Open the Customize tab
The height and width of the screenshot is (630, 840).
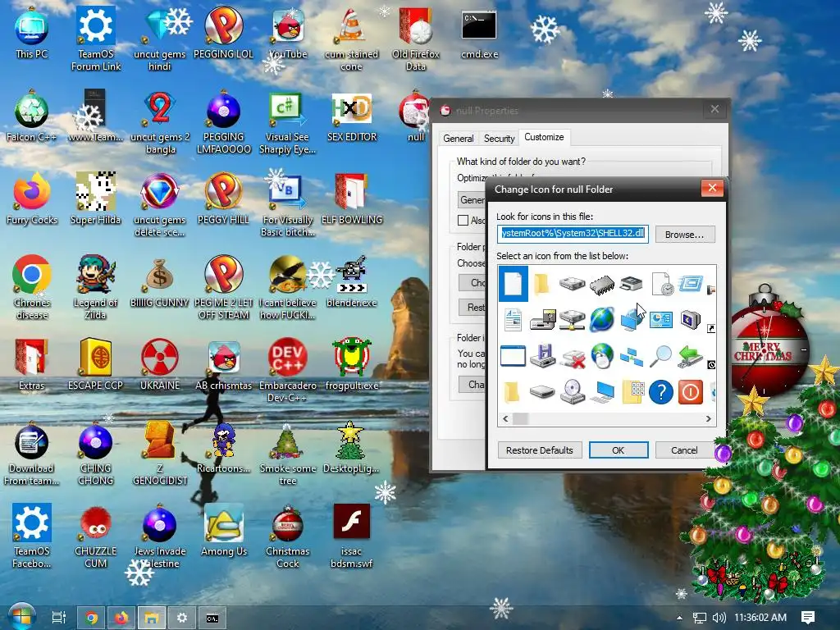[x=544, y=137]
